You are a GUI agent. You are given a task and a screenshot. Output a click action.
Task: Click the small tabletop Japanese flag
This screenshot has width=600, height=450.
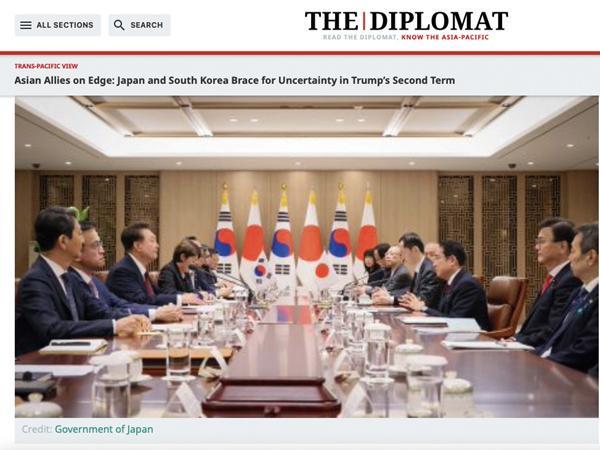[322, 271]
